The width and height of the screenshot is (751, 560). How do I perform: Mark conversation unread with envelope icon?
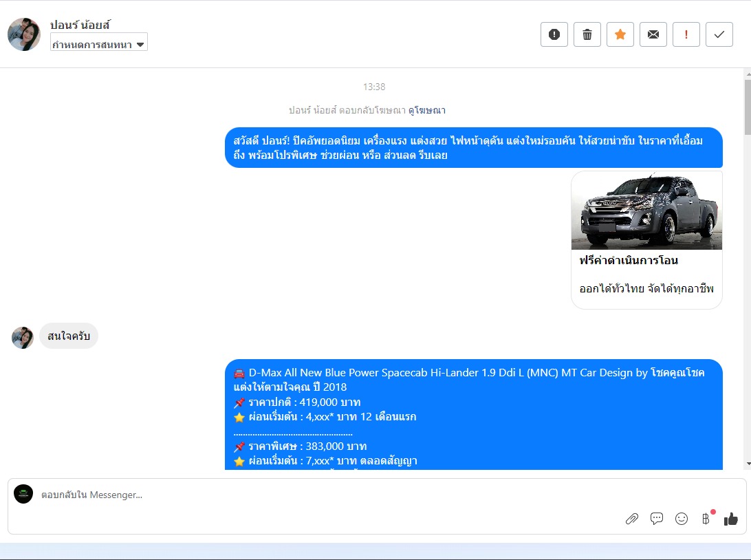tap(653, 34)
